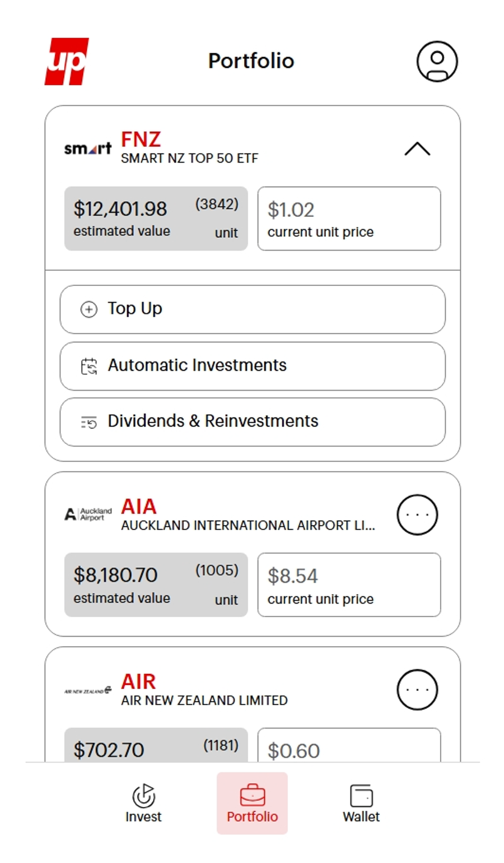
Task: Expand AIA options with three-dot button
Action: (x=417, y=514)
